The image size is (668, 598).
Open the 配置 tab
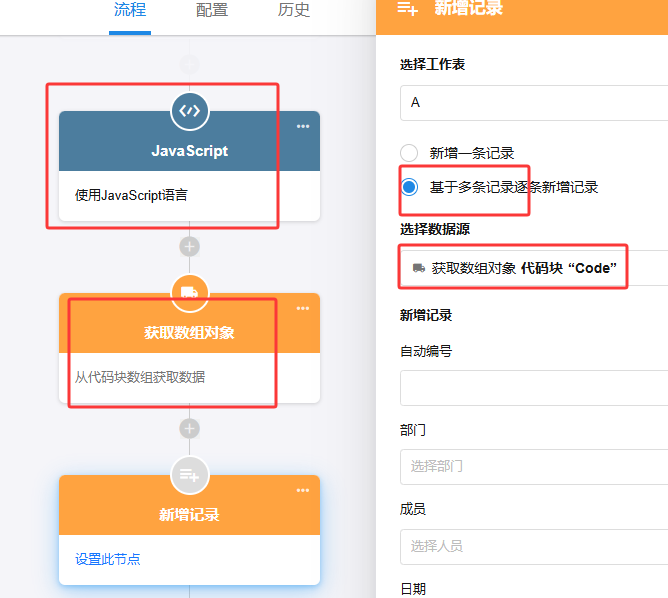coord(212,10)
